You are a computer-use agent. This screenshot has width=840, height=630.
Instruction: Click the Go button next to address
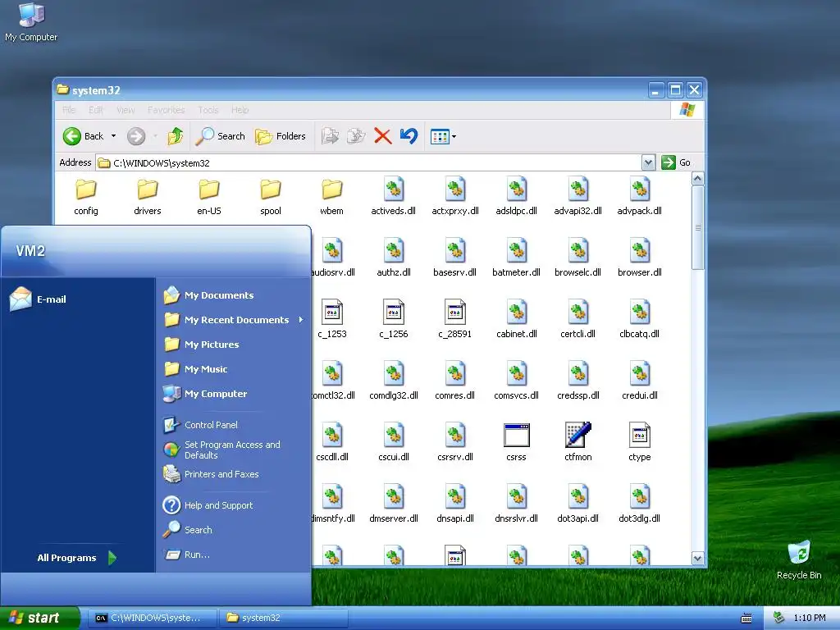[x=676, y=162]
